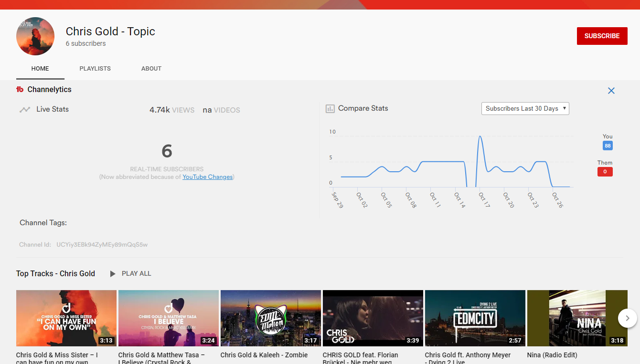Subscribe with the red SUBSCRIBE button
Image resolution: width=640 pixels, height=364 pixels.
point(602,36)
